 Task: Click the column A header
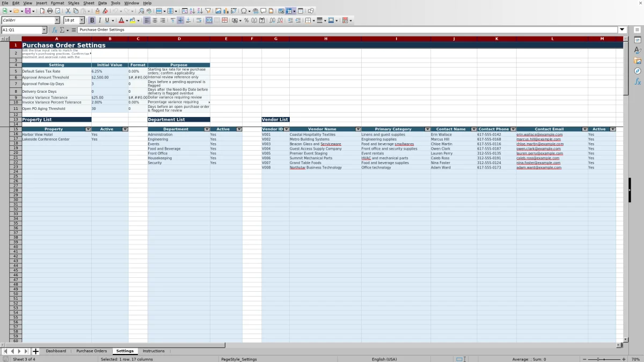(x=56, y=39)
